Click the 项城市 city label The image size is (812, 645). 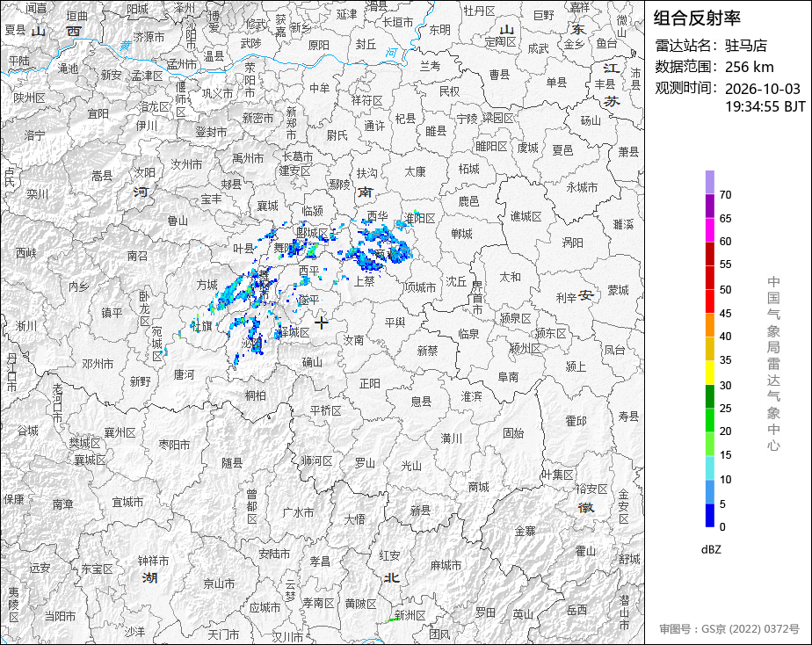pyautogui.click(x=420, y=286)
